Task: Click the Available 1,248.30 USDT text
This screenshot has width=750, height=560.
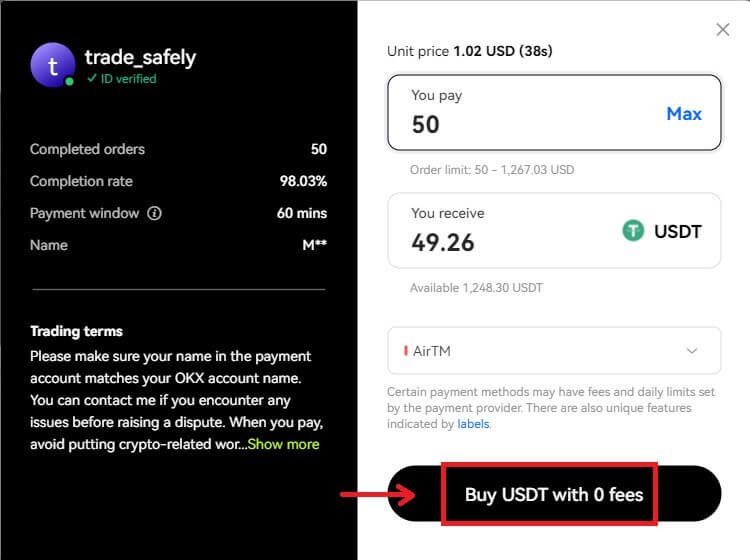Action: [x=476, y=288]
